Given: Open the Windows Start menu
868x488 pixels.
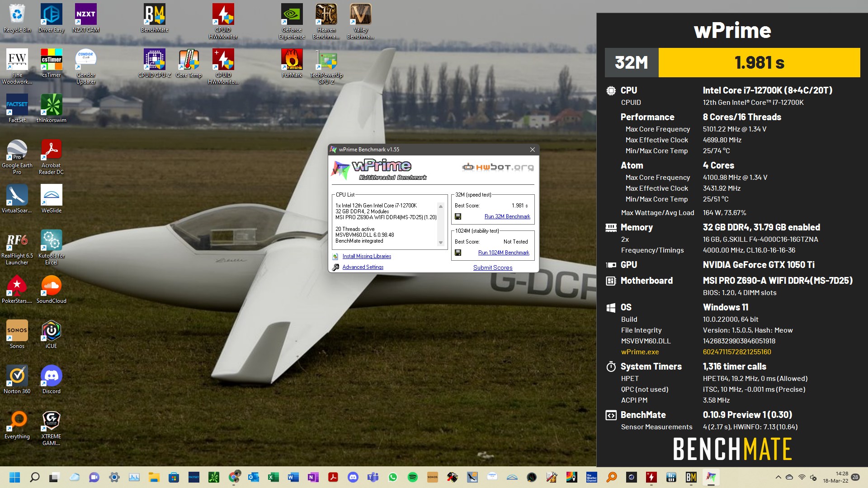Looking at the screenshot, I should (15, 477).
